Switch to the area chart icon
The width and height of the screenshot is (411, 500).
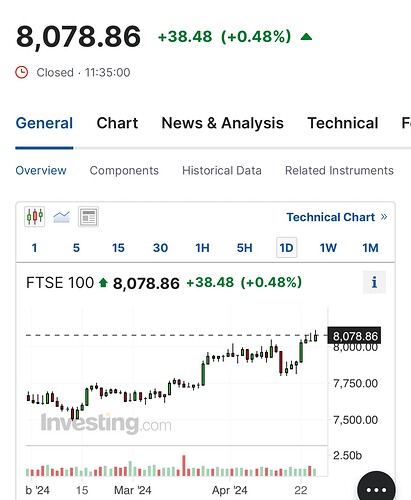click(x=61, y=217)
